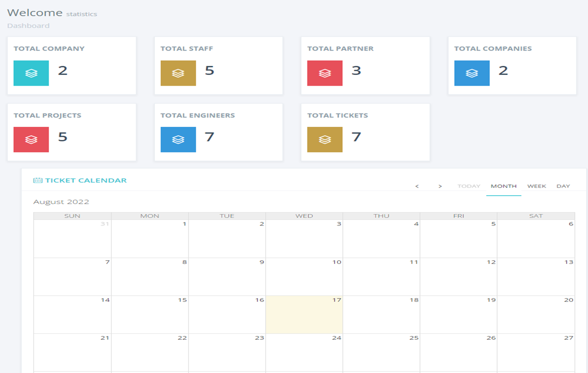
Task: Switch calendar to Day view
Action: (x=563, y=186)
